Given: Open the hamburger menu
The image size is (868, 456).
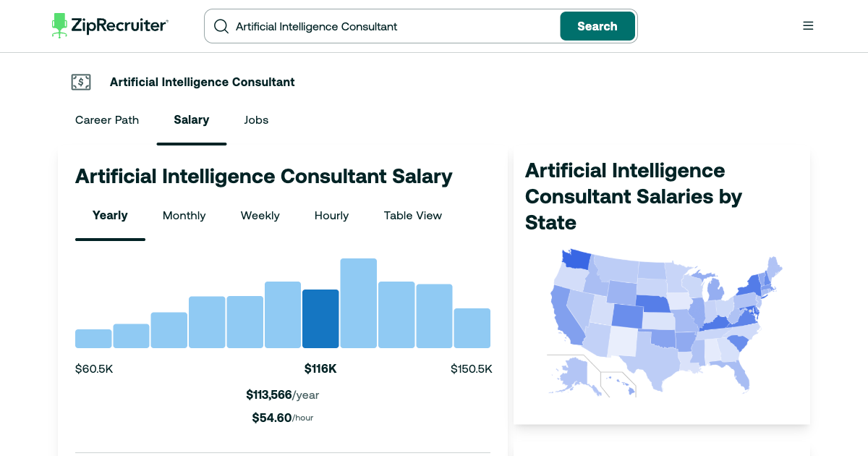Looking at the screenshot, I should click(x=808, y=25).
